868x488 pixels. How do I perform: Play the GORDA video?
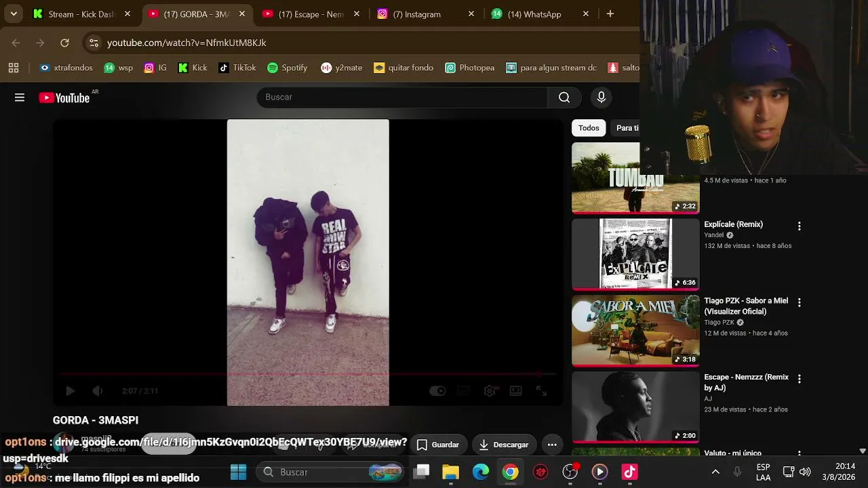click(70, 390)
